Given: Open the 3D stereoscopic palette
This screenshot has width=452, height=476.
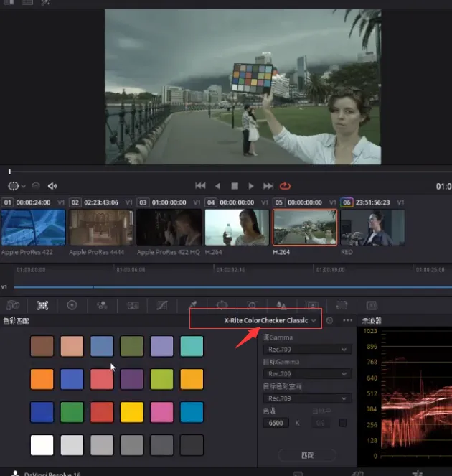Looking at the screenshot, I should pyautogui.click(x=372, y=305).
